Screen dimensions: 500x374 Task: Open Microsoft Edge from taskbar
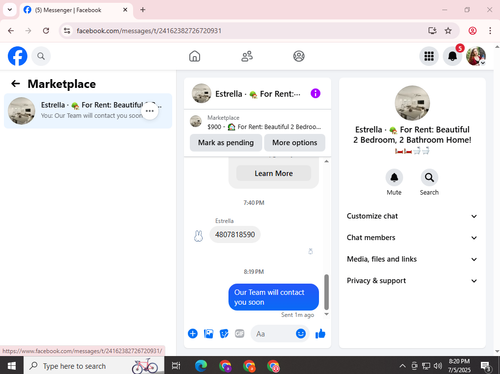point(201,366)
